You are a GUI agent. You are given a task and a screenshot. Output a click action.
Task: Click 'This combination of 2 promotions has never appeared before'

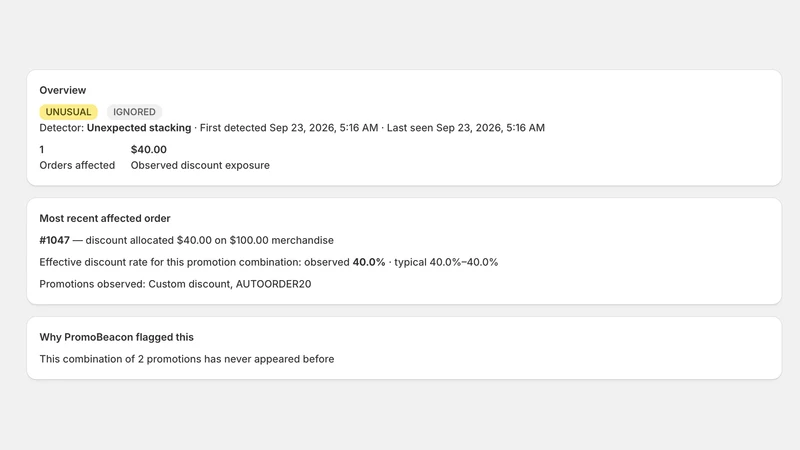coord(187,359)
